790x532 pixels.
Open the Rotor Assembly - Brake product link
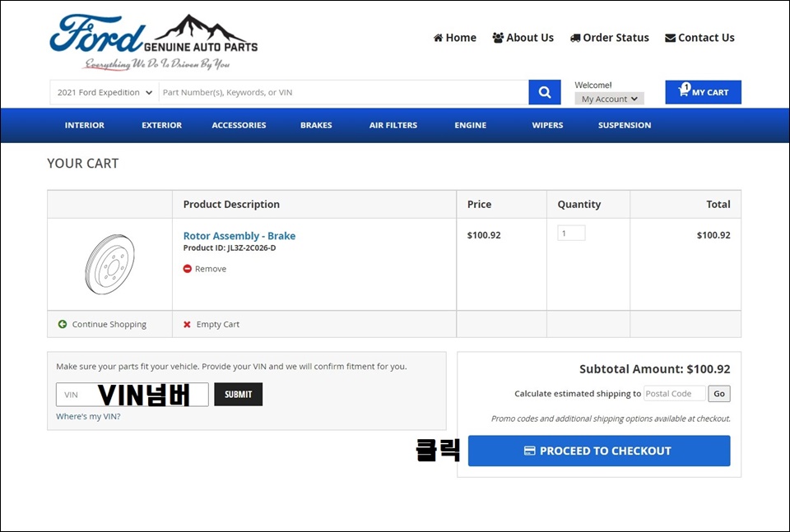[x=239, y=235]
